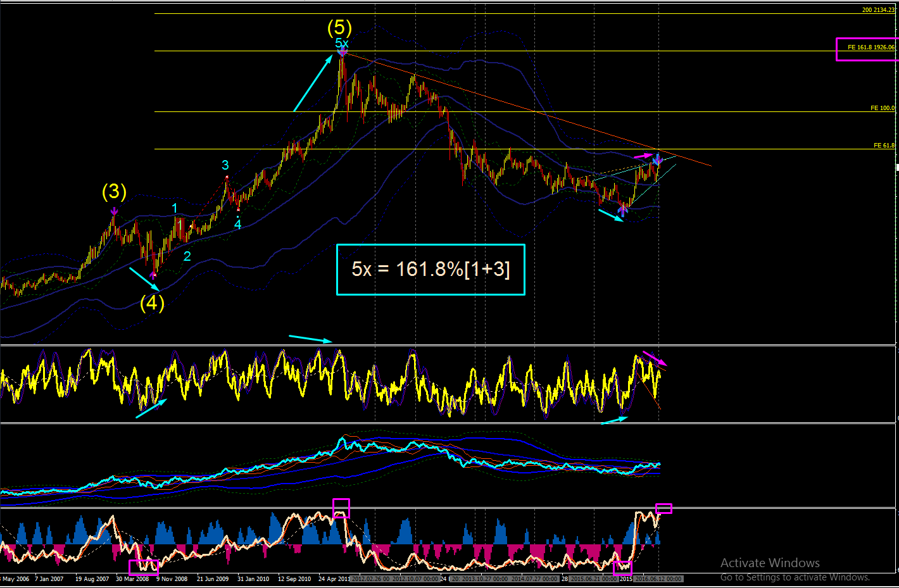This screenshot has height=588, width=899.
Task: Click the '2014.07.27 00:00' date marker
Action: click(x=535, y=579)
